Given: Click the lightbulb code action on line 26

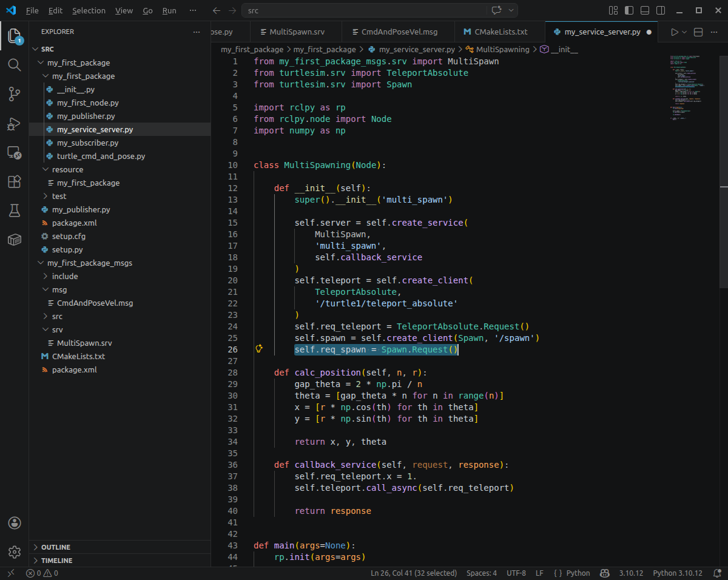Looking at the screenshot, I should coord(259,349).
